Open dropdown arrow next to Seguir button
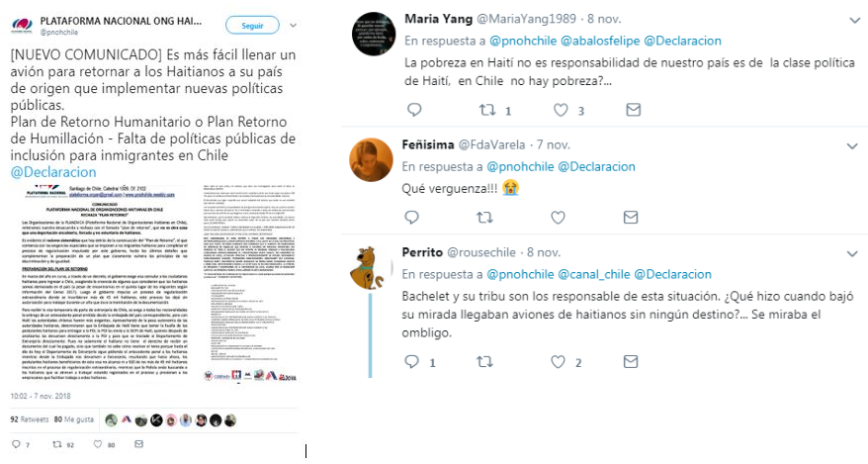 tap(293, 26)
